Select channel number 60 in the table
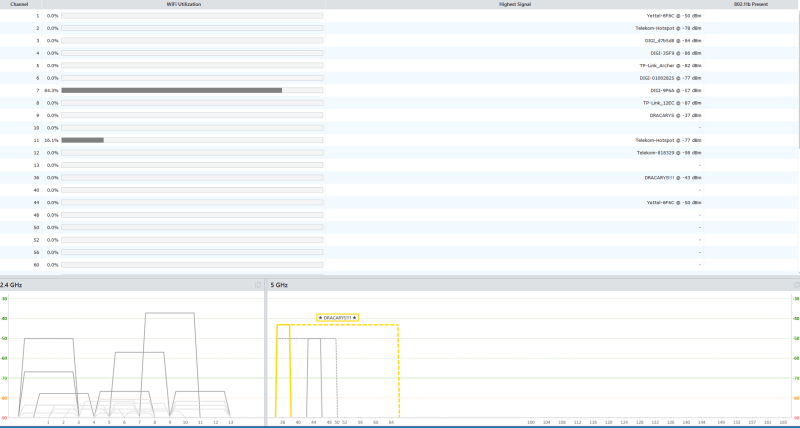 (36, 265)
